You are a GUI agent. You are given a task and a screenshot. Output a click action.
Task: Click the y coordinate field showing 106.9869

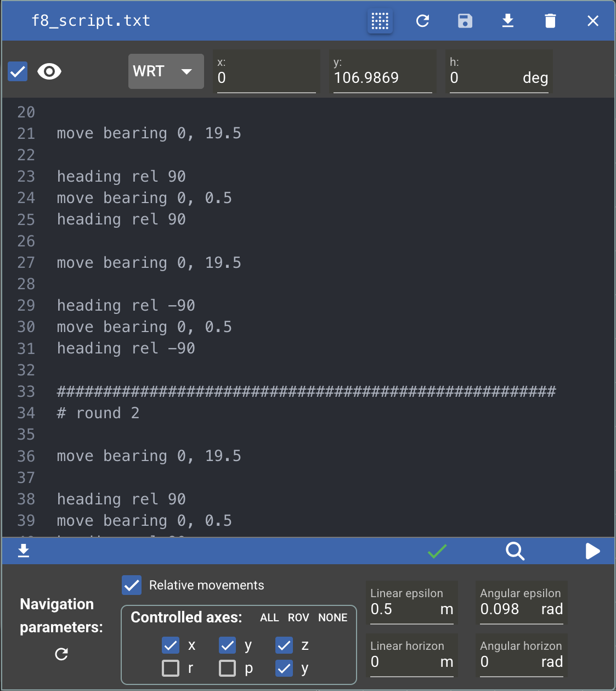click(x=382, y=78)
